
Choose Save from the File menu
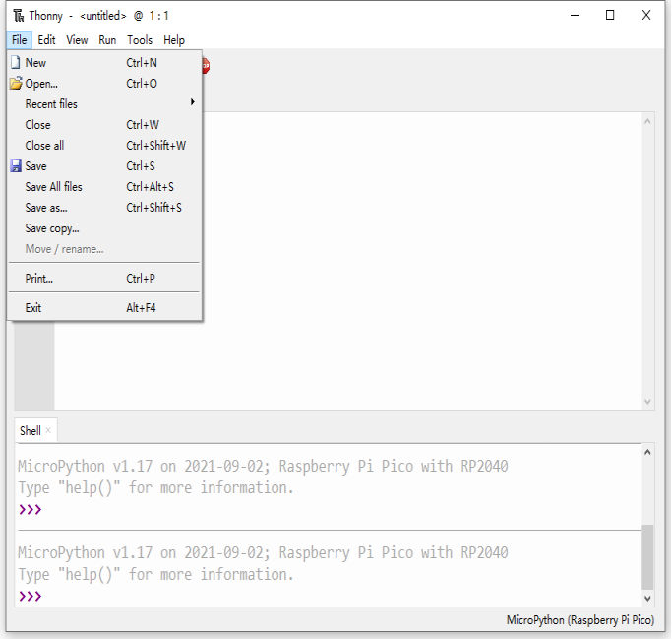tap(104, 166)
